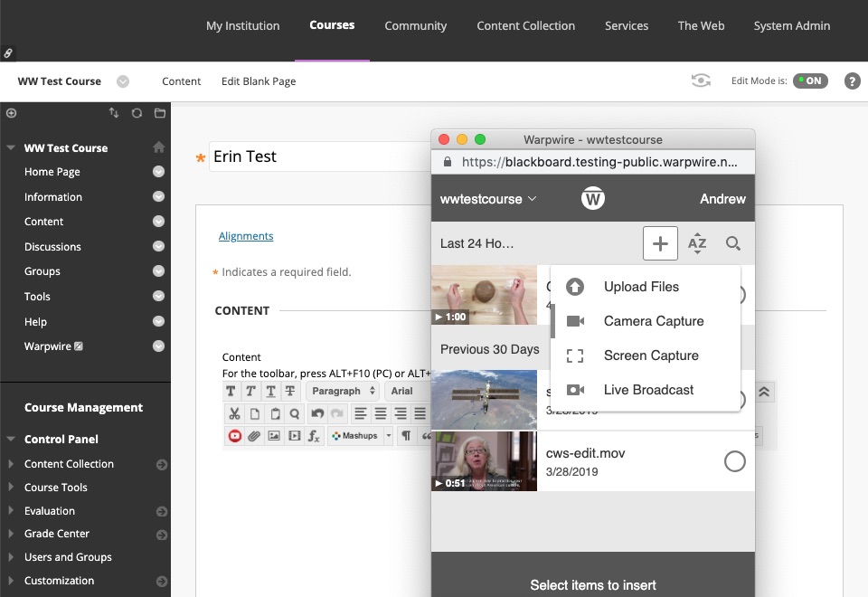868x597 pixels.
Task: Apply bold formatting in content editor
Action: pos(231,391)
